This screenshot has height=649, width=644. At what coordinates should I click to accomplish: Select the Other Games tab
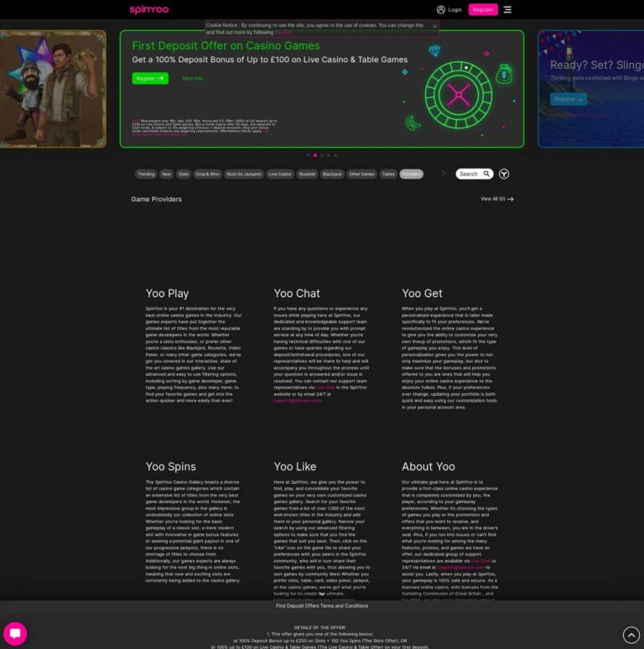(x=361, y=174)
